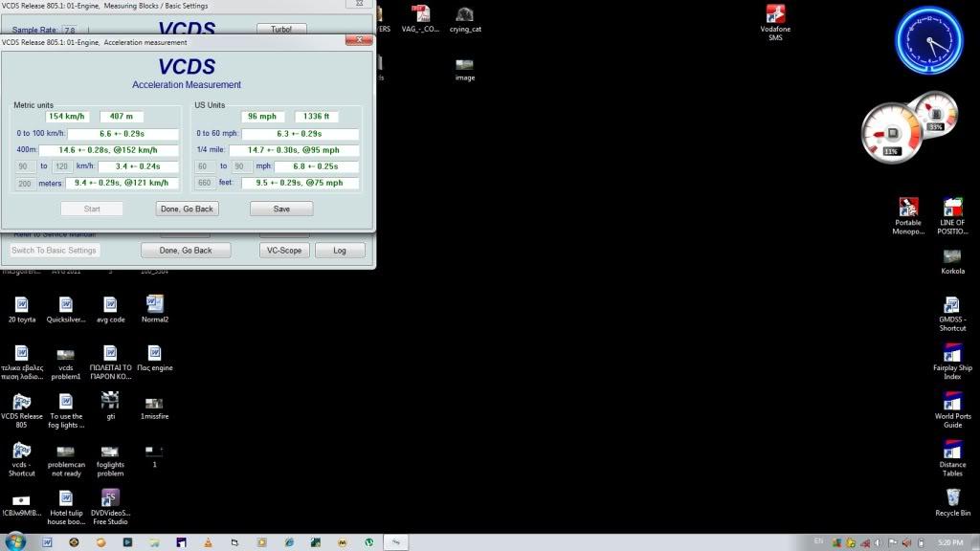The image size is (980, 551).
Task: Save the acceleration measurement results
Action: [x=281, y=209]
